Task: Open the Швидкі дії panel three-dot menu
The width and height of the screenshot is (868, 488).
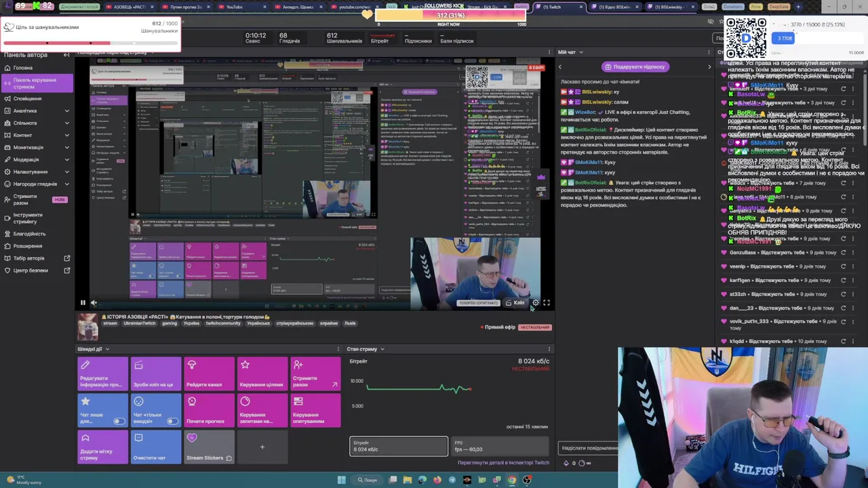Action: pos(338,349)
